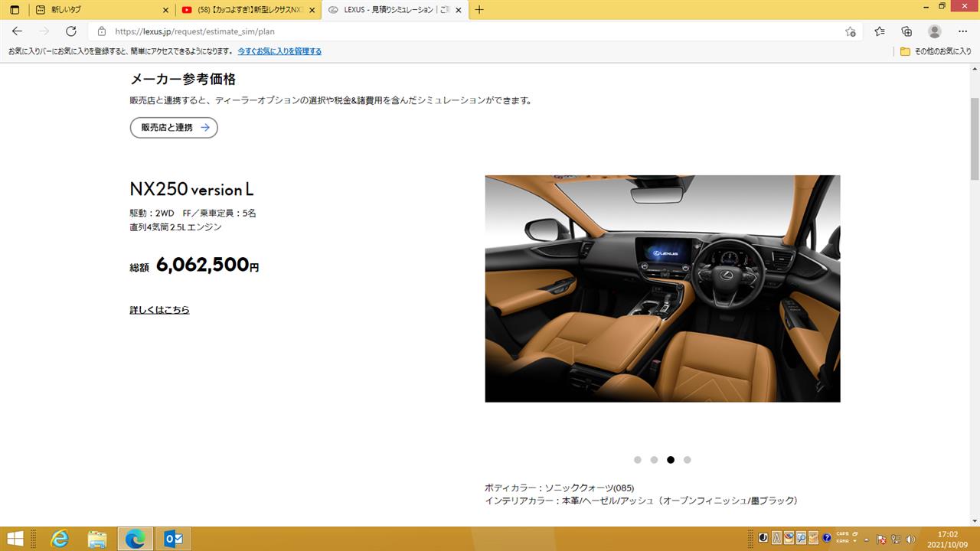Viewport: 980px width, 551px height.
Task: Click the scrollbar up arrow
Action: click(975, 68)
